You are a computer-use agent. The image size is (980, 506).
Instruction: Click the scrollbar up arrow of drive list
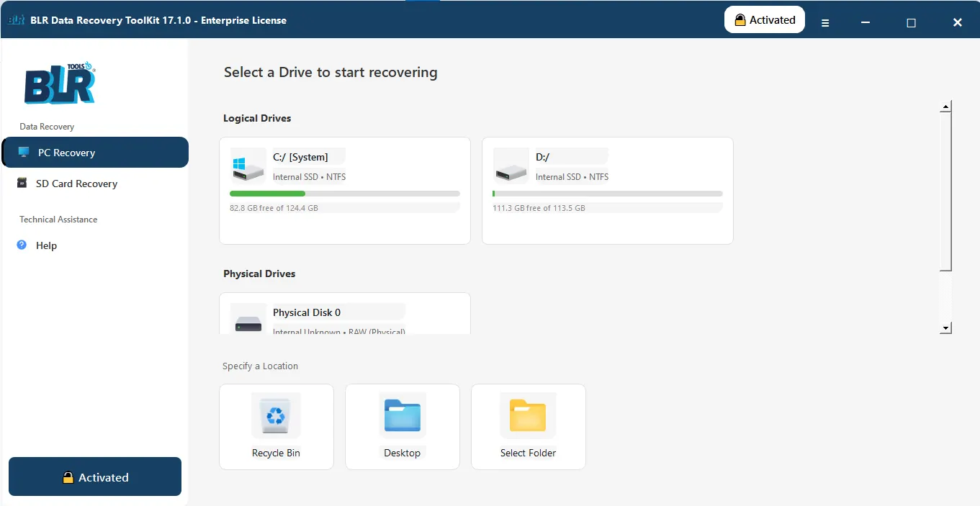point(946,107)
